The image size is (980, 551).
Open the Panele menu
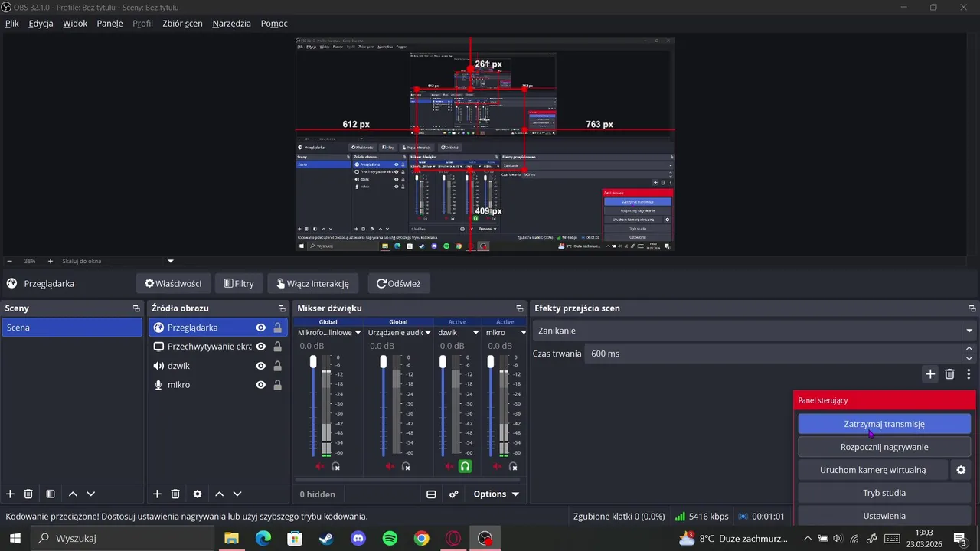click(110, 24)
